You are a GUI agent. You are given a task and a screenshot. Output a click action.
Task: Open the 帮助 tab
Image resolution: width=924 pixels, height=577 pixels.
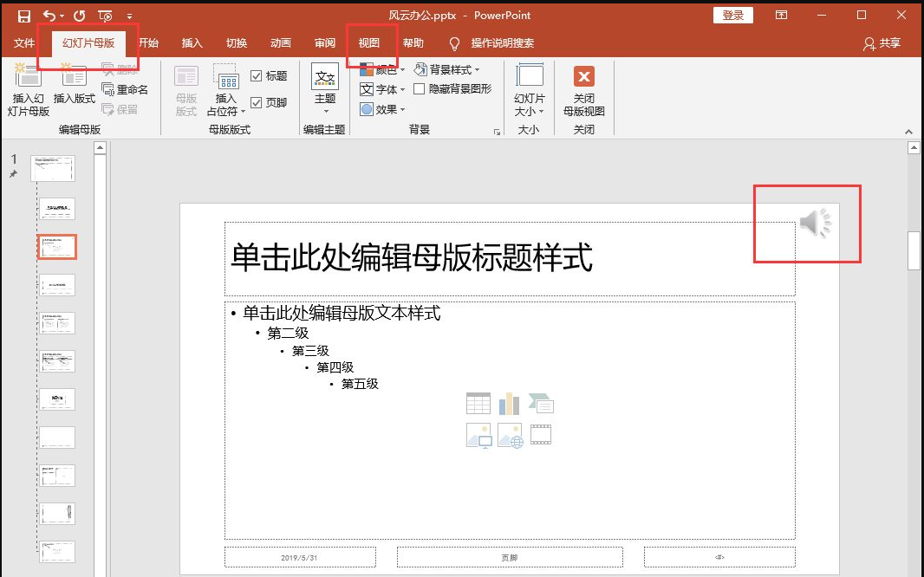click(x=413, y=43)
